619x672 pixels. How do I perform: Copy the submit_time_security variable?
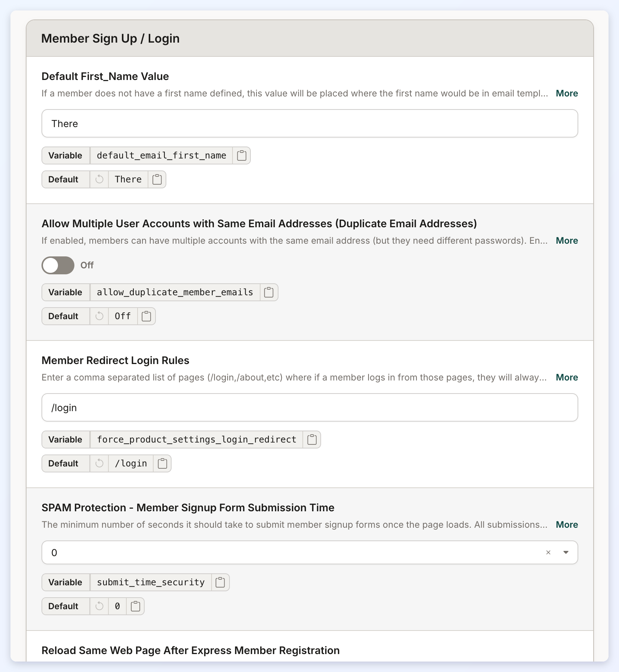coord(220,582)
